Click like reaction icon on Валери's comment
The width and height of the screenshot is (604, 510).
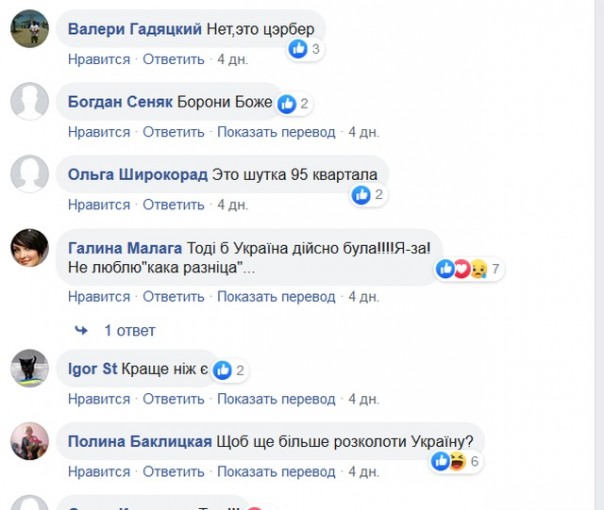pos(298,48)
